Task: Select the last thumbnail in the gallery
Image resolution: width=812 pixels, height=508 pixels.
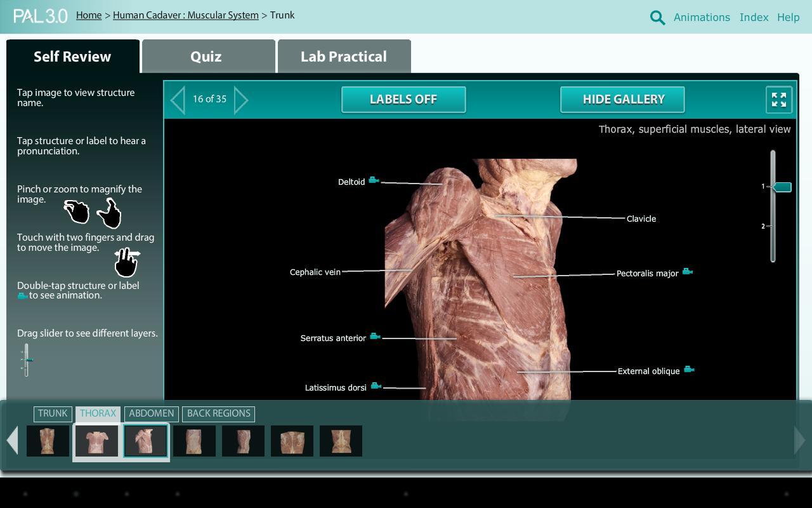Action: click(x=341, y=441)
